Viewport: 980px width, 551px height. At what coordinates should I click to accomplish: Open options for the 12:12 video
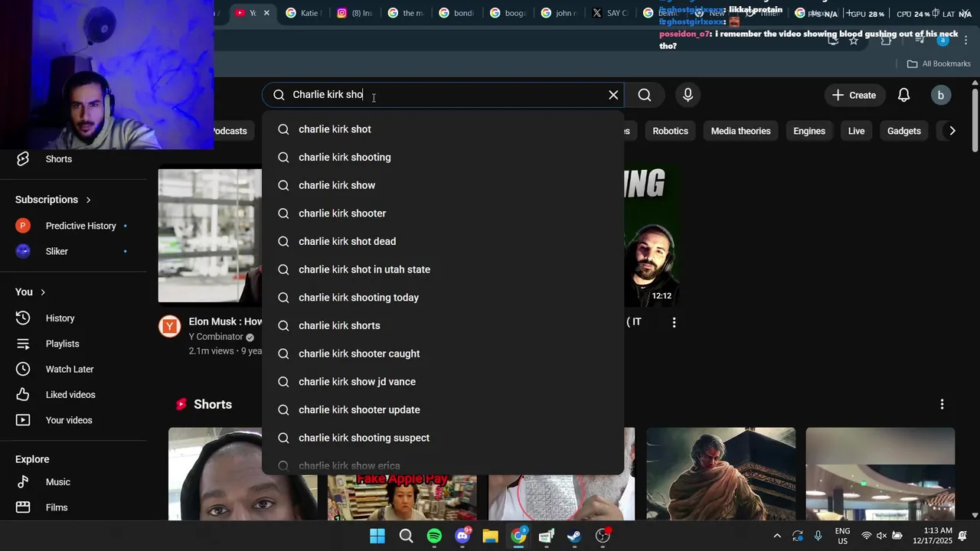(674, 323)
